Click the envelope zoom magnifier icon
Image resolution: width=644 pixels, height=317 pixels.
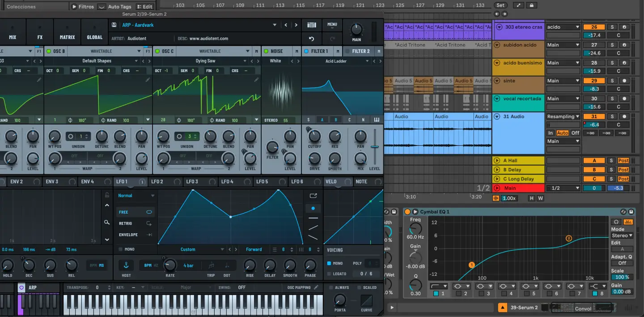(x=106, y=222)
